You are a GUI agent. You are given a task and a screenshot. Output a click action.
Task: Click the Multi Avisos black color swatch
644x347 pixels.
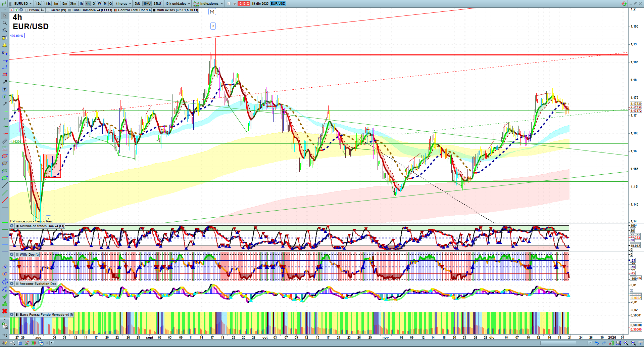[x=154, y=10]
